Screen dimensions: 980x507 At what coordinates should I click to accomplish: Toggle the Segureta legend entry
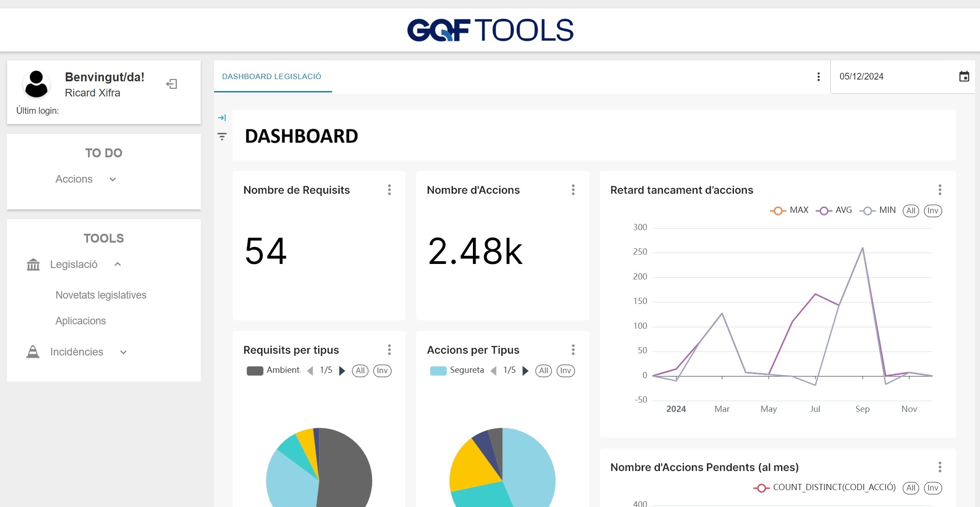[457, 370]
